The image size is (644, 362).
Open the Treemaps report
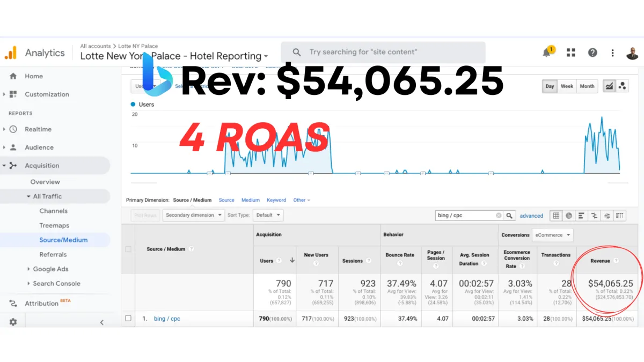coord(54,225)
